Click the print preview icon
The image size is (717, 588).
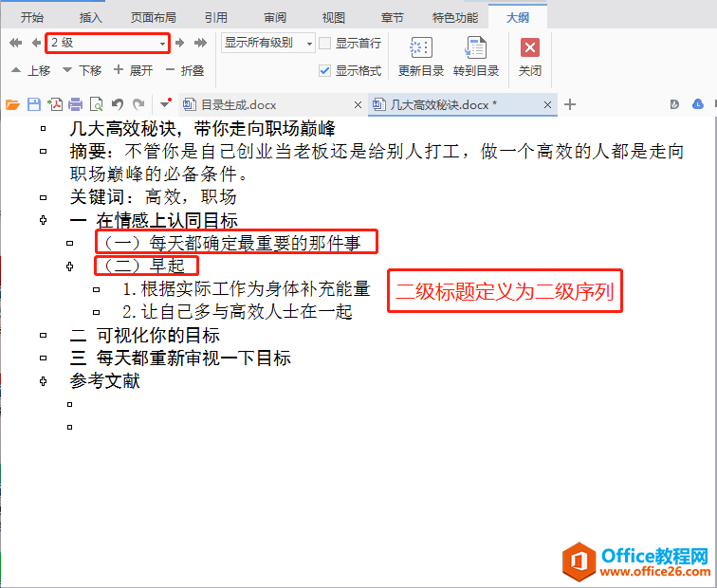click(x=96, y=104)
